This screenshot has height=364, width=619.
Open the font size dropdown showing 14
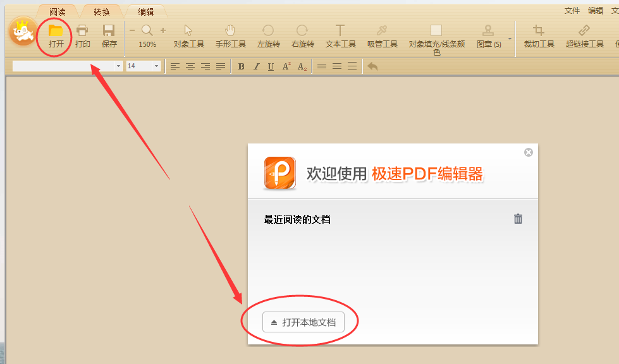(156, 66)
